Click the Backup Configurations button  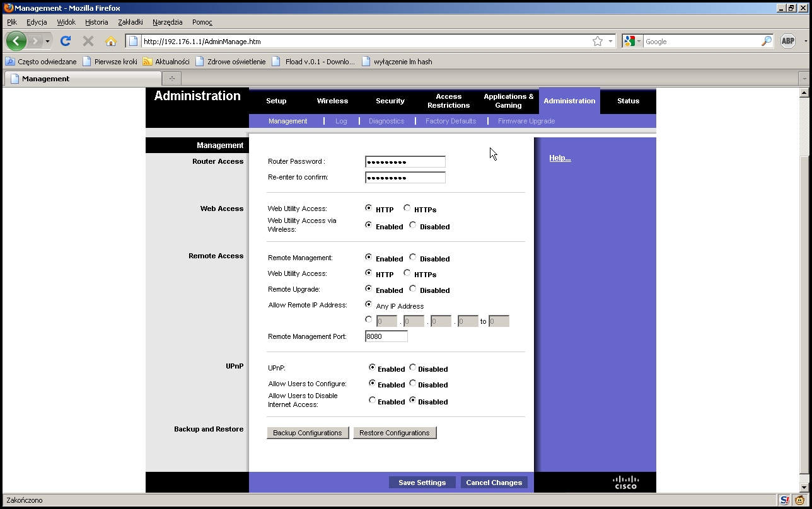tap(308, 433)
